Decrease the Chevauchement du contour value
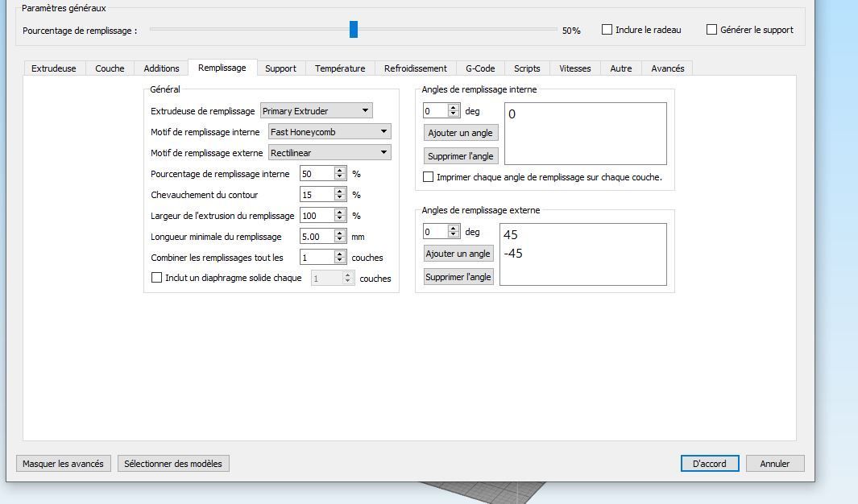The image size is (858, 504). pos(340,197)
